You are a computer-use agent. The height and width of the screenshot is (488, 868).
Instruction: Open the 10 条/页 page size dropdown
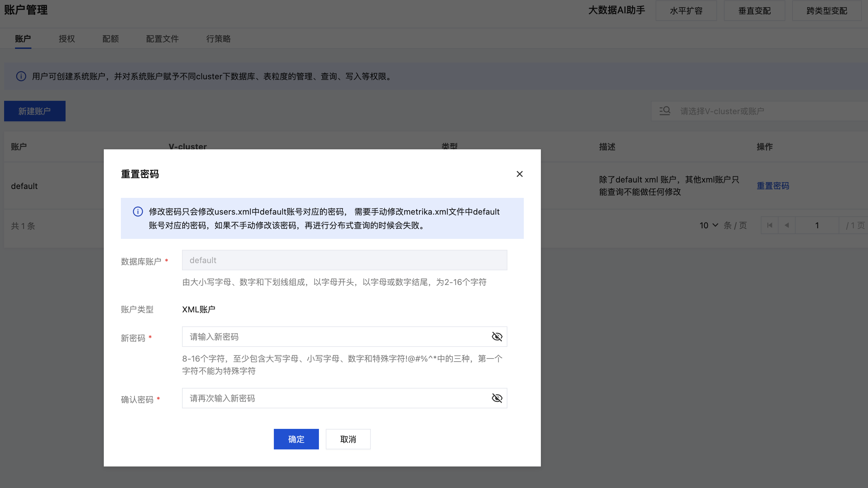click(x=709, y=226)
